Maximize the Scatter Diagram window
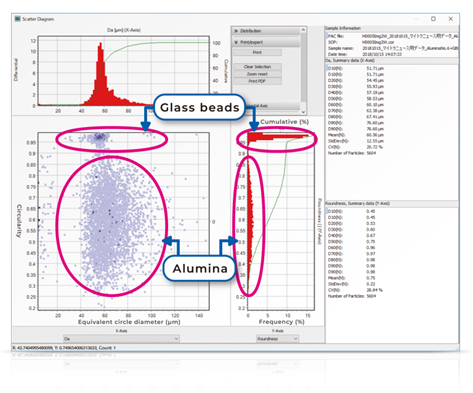This screenshot has width=473, height=393. pos(433,19)
